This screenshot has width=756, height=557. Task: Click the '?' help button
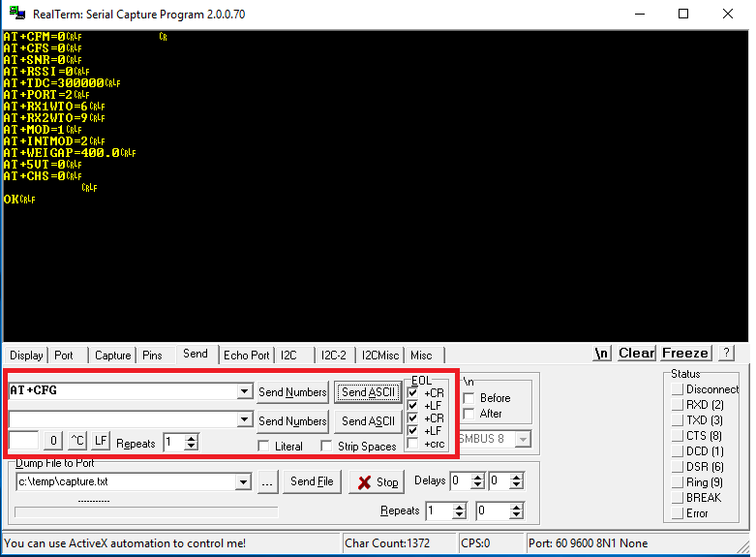click(726, 354)
